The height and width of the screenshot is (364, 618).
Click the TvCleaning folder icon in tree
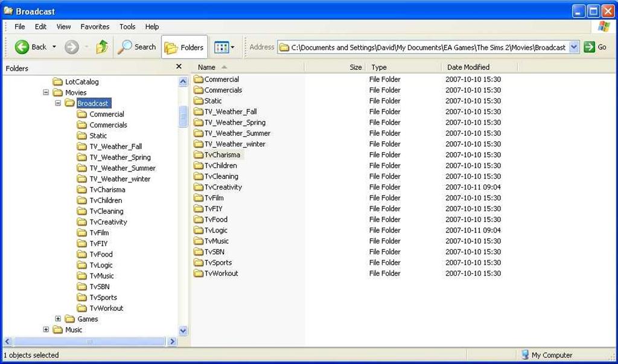point(82,211)
